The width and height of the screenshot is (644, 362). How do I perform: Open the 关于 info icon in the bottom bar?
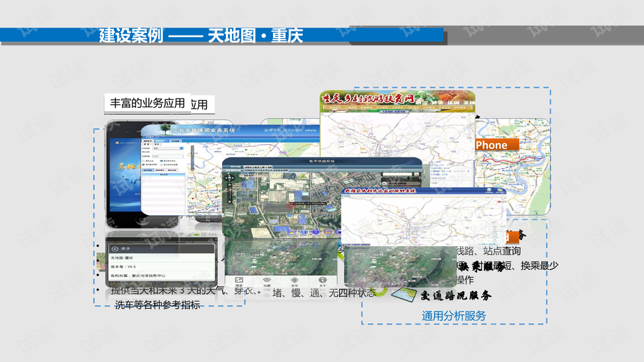click(x=322, y=280)
